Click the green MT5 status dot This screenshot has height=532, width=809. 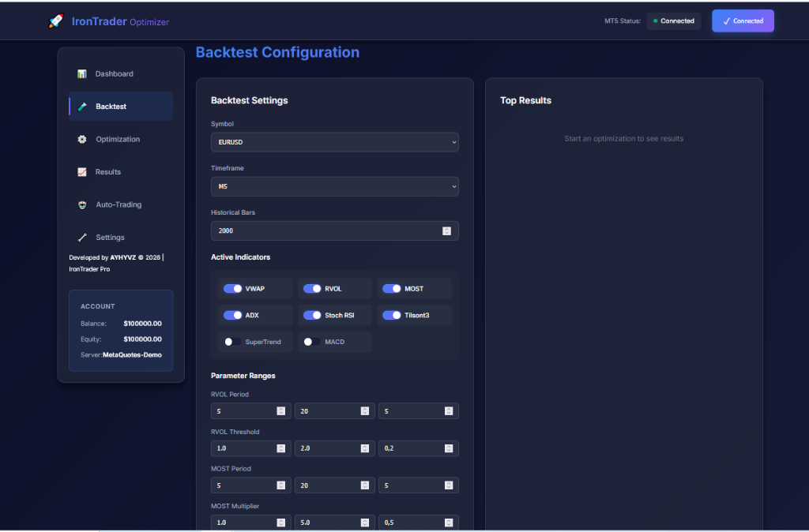click(x=655, y=21)
